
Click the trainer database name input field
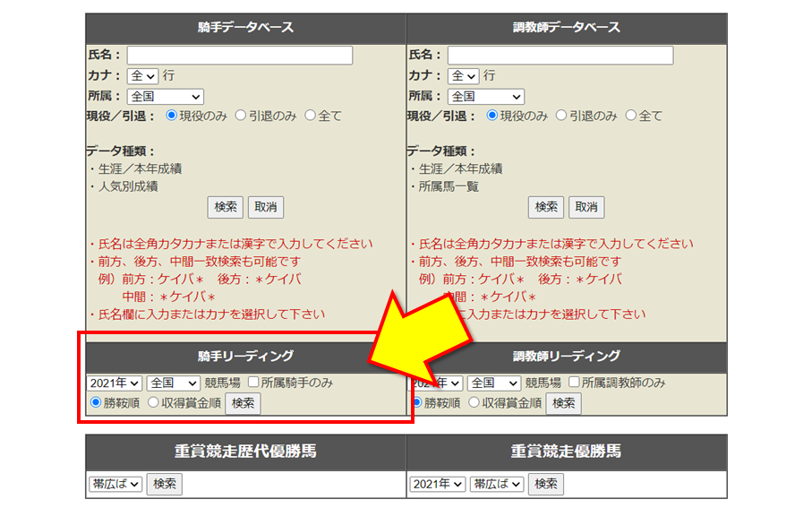point(560,56)
